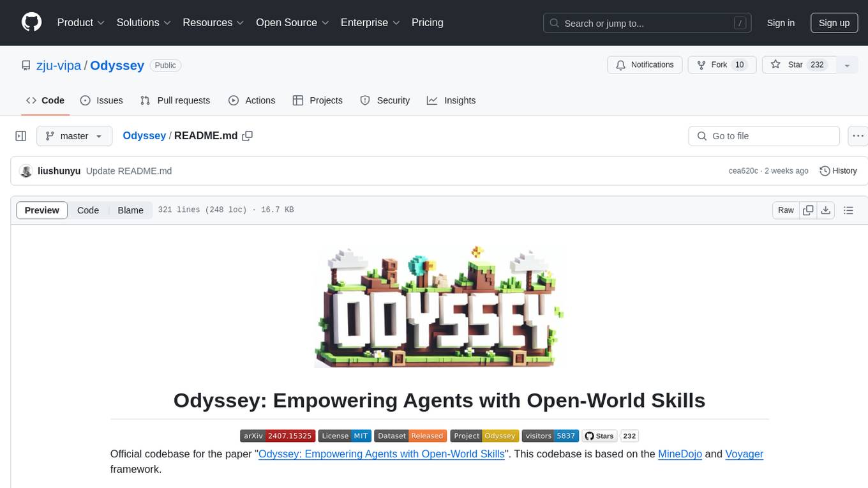This screenshot has width=868, height=488.
Task: Switch to the Projects tab
Action: tap(318, 100)
